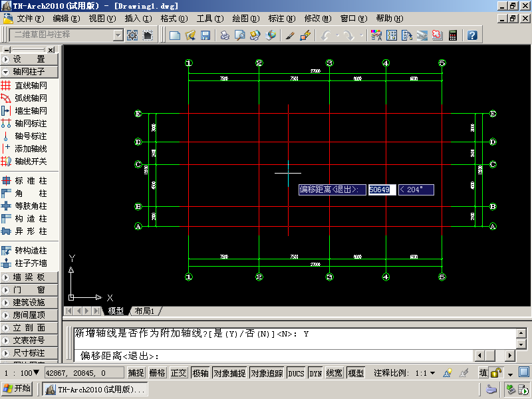Click the 柱子齐墙 tool
This screenshot has width=532, height=399.
pos(25,263)
